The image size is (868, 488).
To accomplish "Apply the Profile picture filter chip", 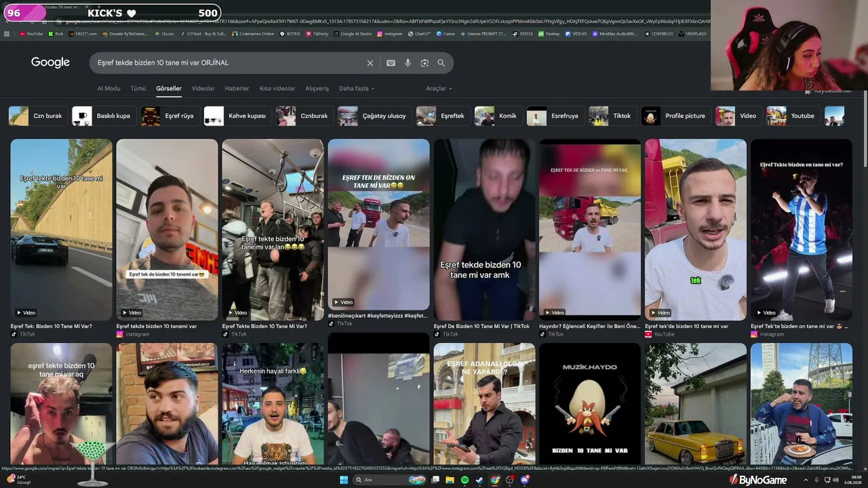I will point(676,116).
